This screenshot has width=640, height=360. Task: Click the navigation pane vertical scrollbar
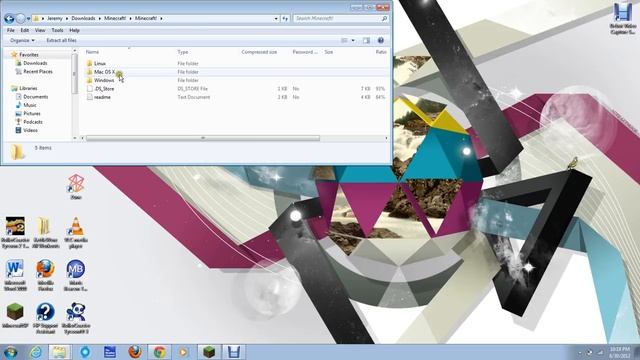[x=75, y=73]
